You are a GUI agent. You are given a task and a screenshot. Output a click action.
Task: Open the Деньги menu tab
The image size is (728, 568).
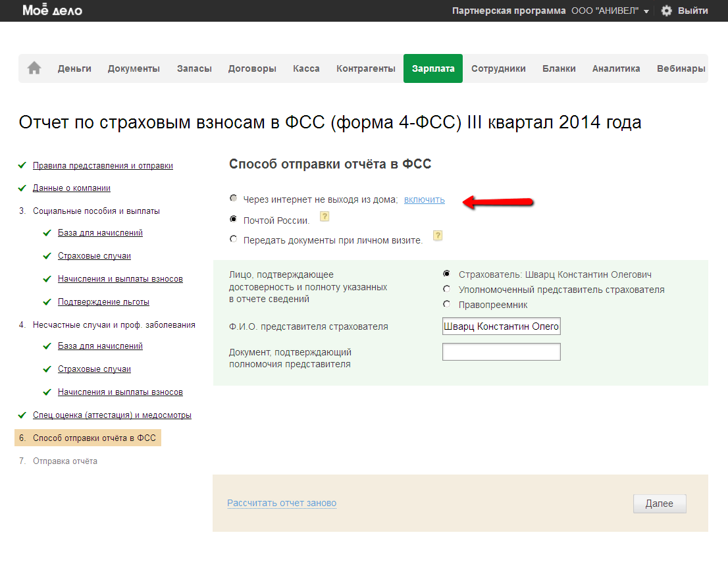tap(74, 68)
